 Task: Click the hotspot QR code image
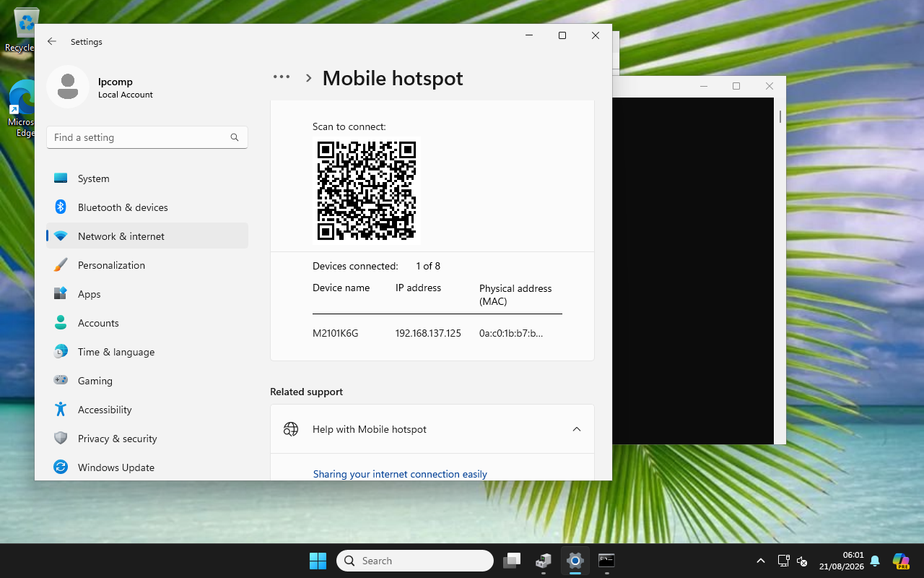[367, 190]
